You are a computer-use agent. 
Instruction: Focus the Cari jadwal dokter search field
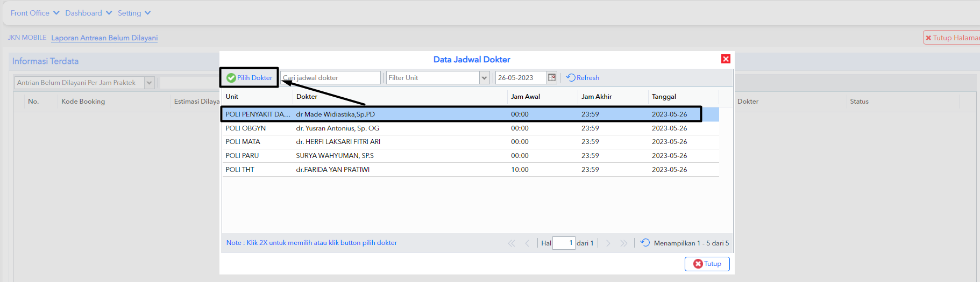330,78
